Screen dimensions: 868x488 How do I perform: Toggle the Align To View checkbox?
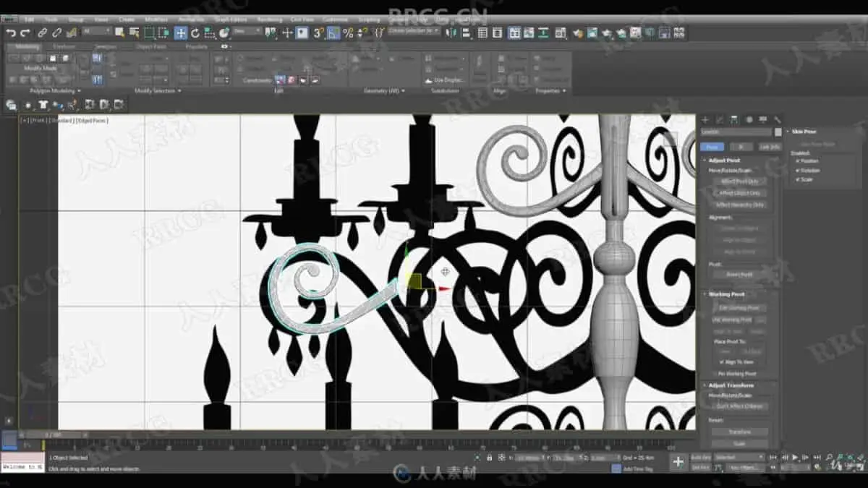[722, 361]
